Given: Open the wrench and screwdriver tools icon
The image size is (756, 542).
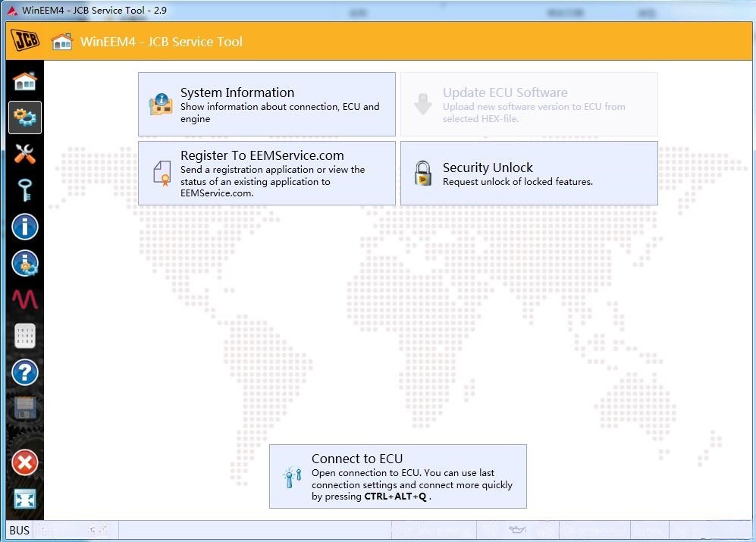Looking at the screenshot, I should 25,154.
